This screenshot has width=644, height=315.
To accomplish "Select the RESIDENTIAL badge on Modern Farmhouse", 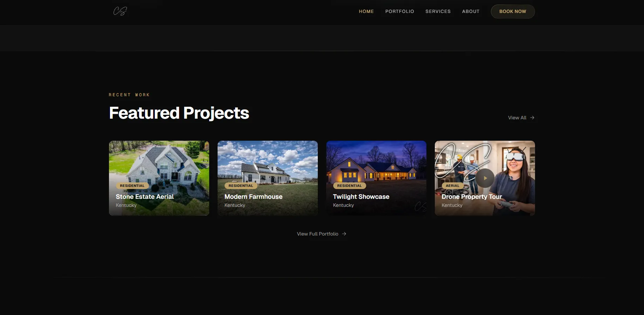I will [x=241, y=185].
